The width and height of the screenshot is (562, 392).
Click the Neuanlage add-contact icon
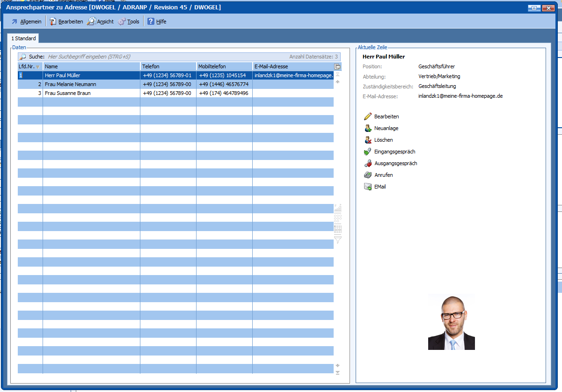[368, 128]
